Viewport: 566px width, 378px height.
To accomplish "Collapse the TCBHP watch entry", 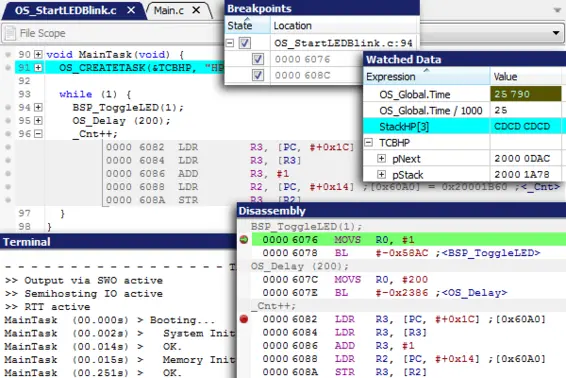I will tap(368, 142).
